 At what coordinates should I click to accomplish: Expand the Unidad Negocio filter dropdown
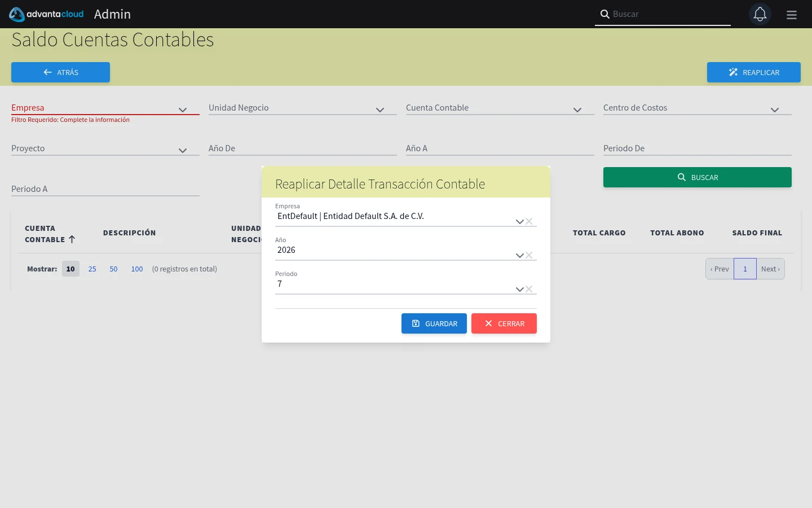[x=380, y=110]
